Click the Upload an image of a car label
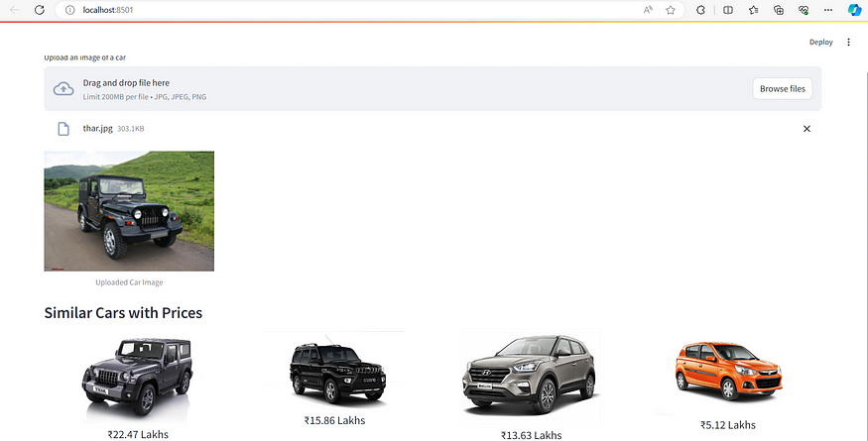 (x=85, y=57)
